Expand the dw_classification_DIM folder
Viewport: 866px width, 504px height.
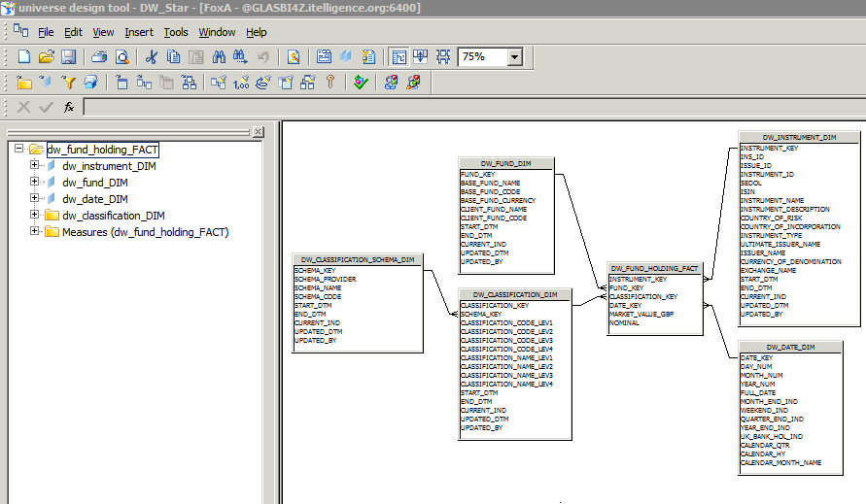click(34, 215)
